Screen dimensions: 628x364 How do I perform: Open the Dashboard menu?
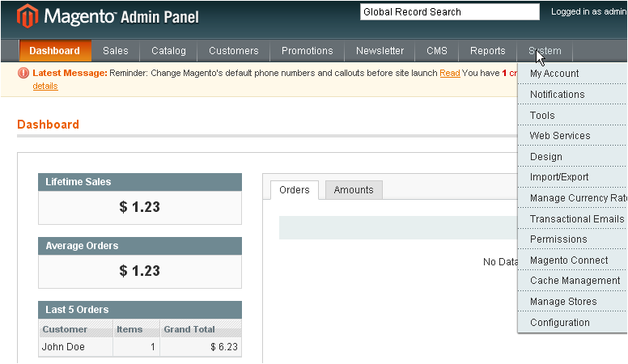pos(55,51)
